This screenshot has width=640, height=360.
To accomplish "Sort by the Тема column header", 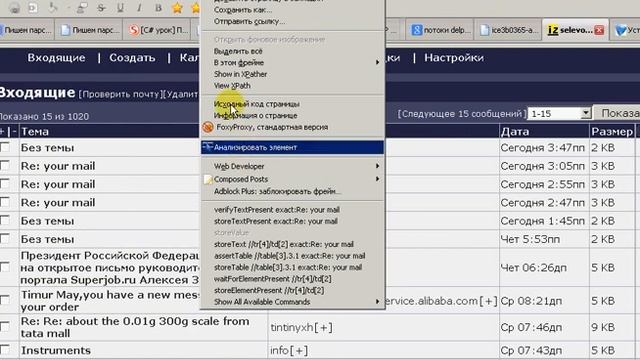I will point(35,131).
